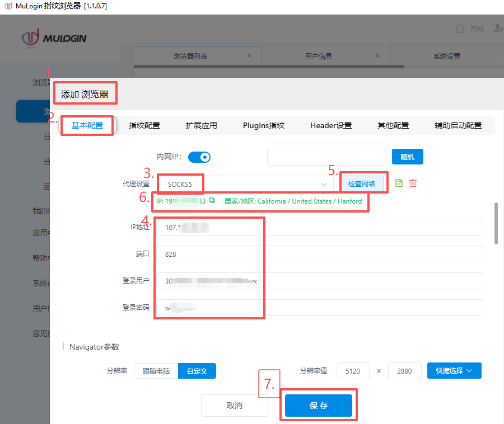Screen dimensions: 504x424
Task: Open the Header设置 tab
Action: 331,125
